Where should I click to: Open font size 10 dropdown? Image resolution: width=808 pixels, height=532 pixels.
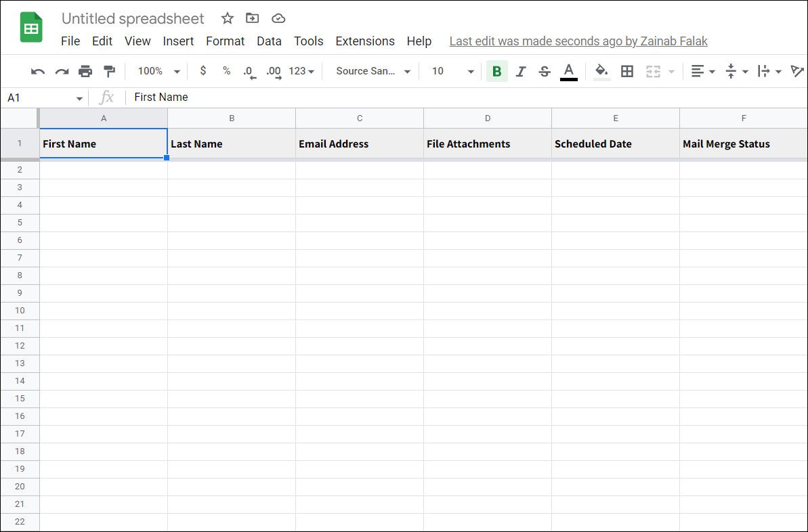tap(452, 71)
